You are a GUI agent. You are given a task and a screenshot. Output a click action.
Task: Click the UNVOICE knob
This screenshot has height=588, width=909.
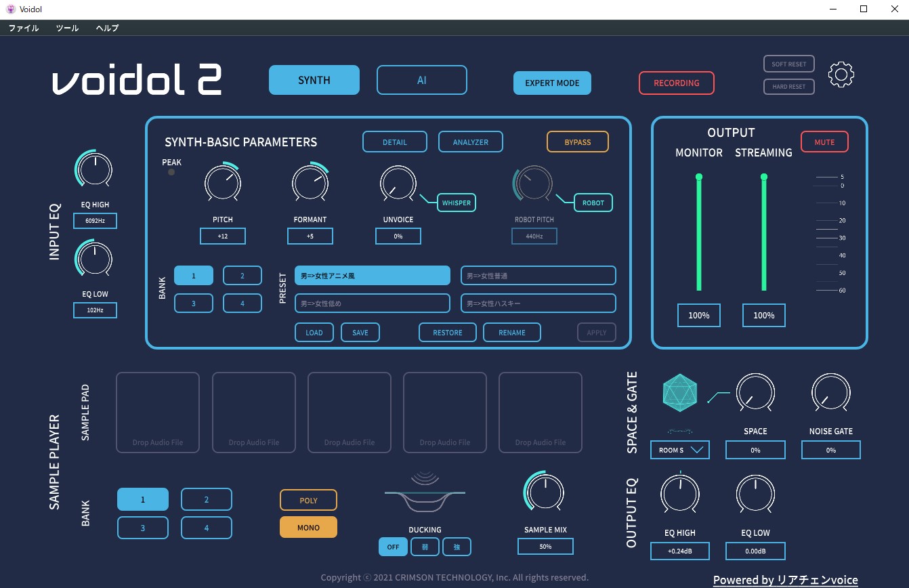point(398,182)
